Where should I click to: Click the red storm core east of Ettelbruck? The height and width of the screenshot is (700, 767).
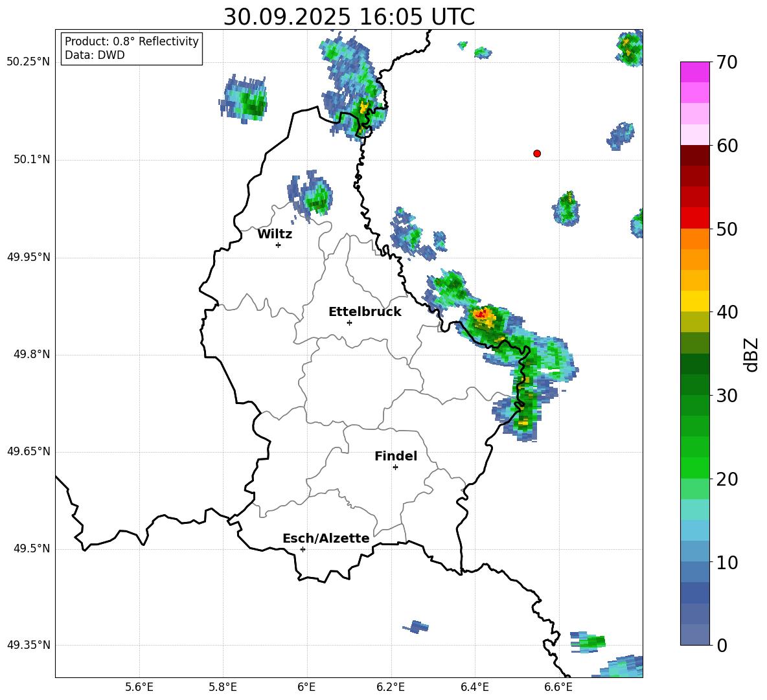pos(482,314)
